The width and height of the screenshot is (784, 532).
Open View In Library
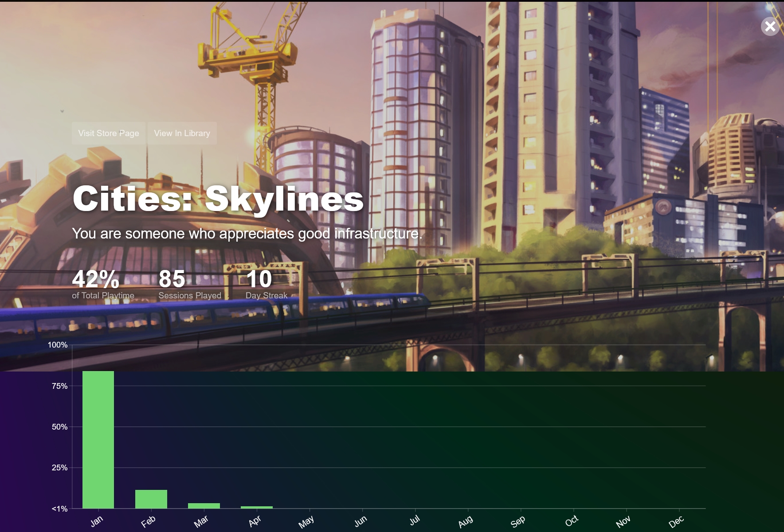(182, 133)
